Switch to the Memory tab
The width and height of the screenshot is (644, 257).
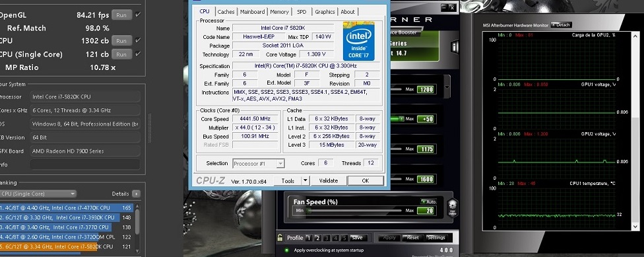[x=279, y=12]
